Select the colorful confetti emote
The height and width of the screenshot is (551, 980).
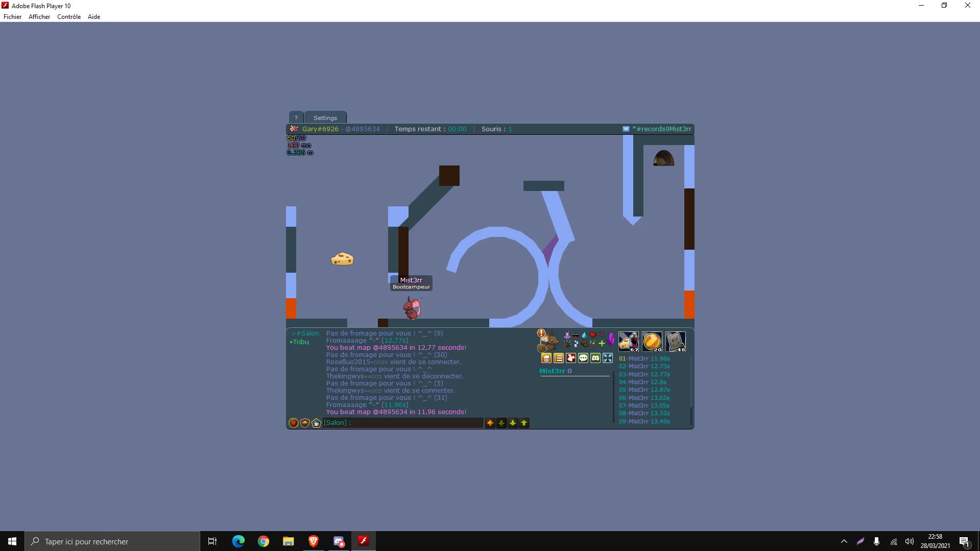click(593, 344)
